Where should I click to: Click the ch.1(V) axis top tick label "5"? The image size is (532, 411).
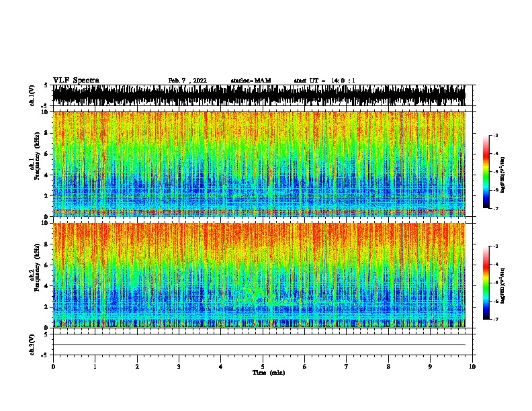pos(46,85)
